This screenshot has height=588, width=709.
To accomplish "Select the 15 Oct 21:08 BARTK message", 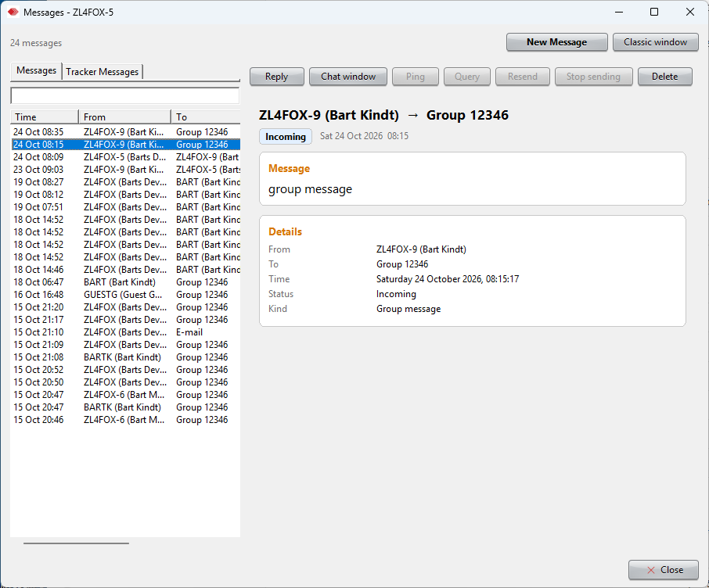I will (x=125, y=357).
